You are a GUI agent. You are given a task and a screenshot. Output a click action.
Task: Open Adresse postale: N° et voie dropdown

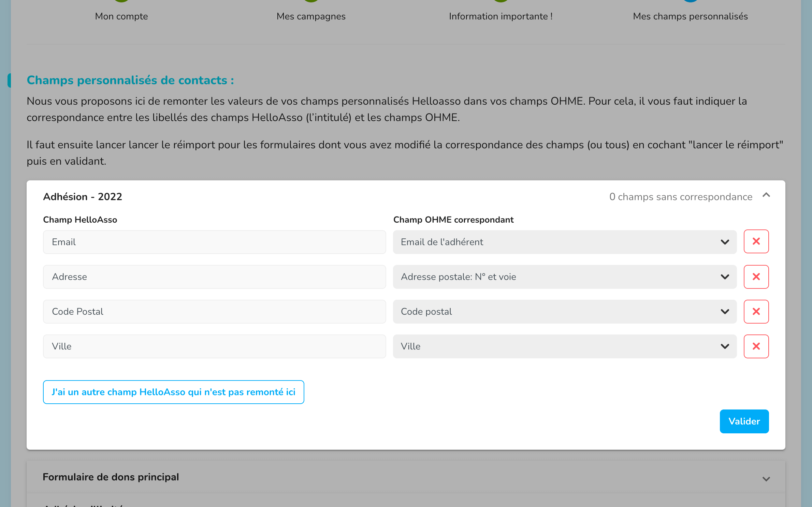pyautogui.click(x=564, y=277)
